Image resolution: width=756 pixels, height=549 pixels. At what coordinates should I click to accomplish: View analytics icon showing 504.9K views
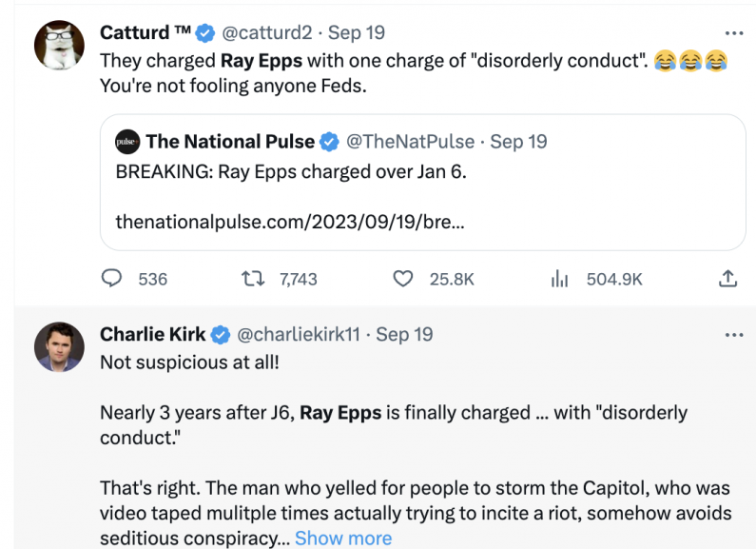coord(560,279)
